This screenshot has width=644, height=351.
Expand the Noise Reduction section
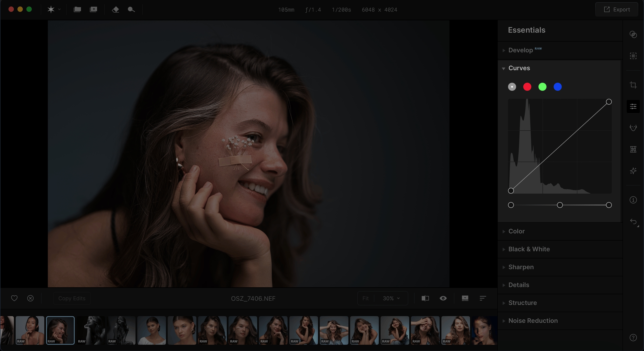533,321
